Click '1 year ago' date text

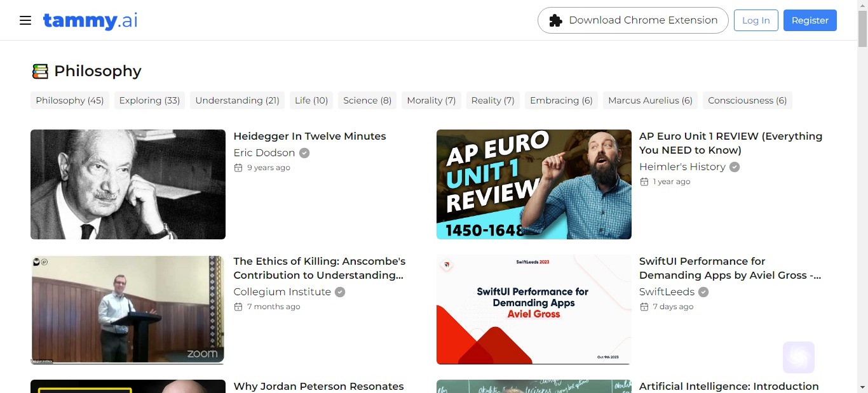pos(672,182)
